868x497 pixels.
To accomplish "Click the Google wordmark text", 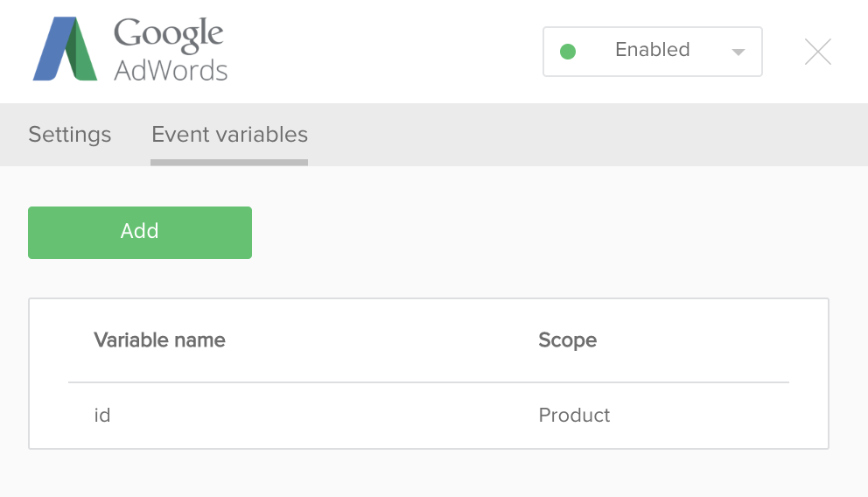I will [168, 34].
